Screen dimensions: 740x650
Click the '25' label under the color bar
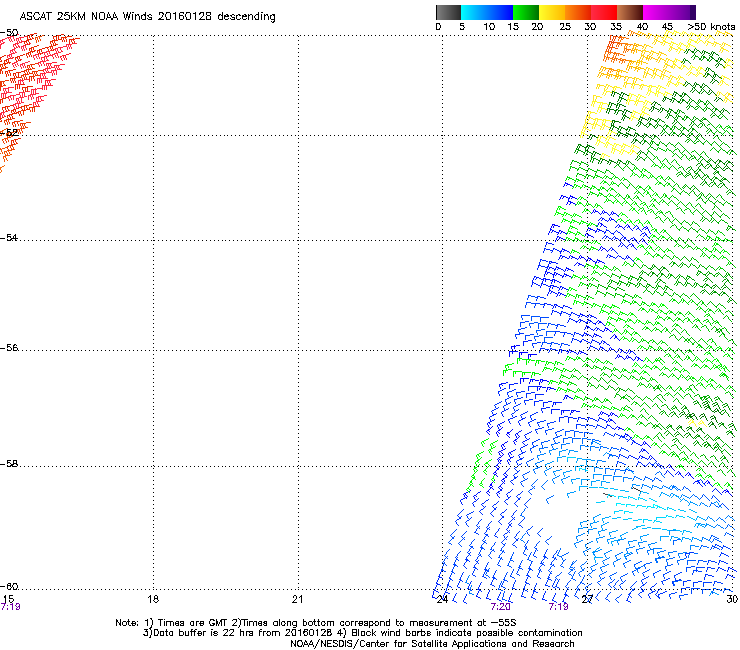tap(565, 27)
